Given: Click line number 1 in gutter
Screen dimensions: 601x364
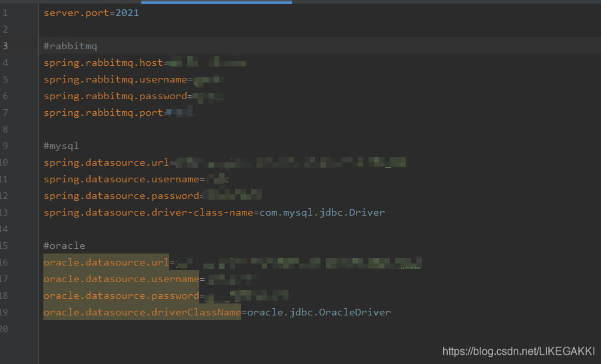Looking at the screenshot, I should coord(5,13).
